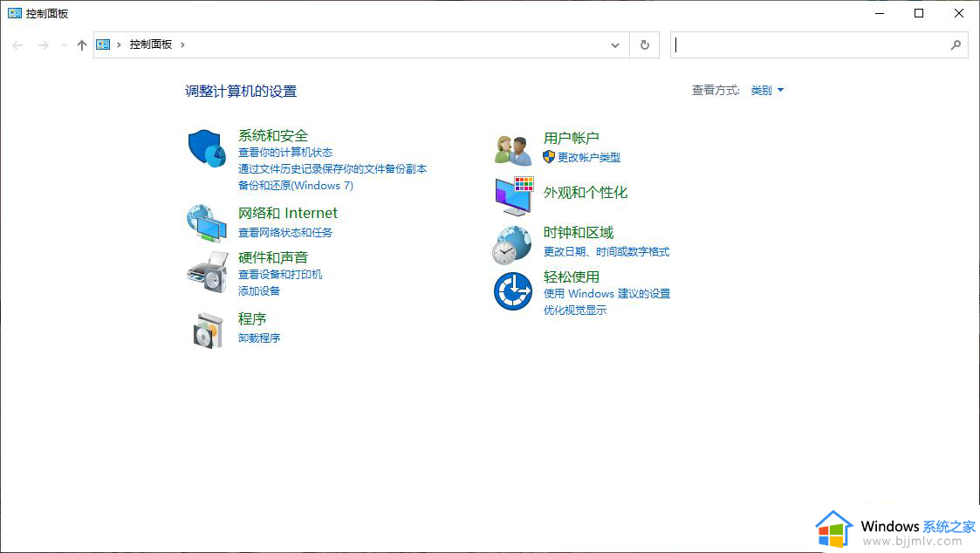Image resolution: width=980 pixels, height=553 pixels.
Task: Open 硬件和声音 category
Action: coord(273,257)
